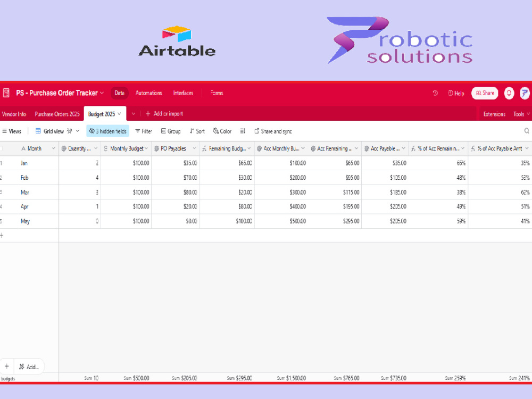The image size is (532, 399).
Task: Expand the table list chevron next to tabs
Action: 134,114
